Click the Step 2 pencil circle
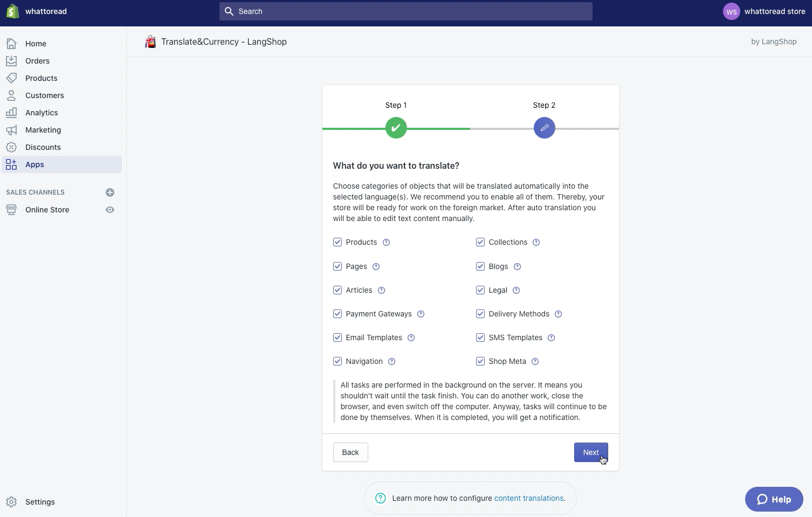812x517 pixels. coord(545,128)
